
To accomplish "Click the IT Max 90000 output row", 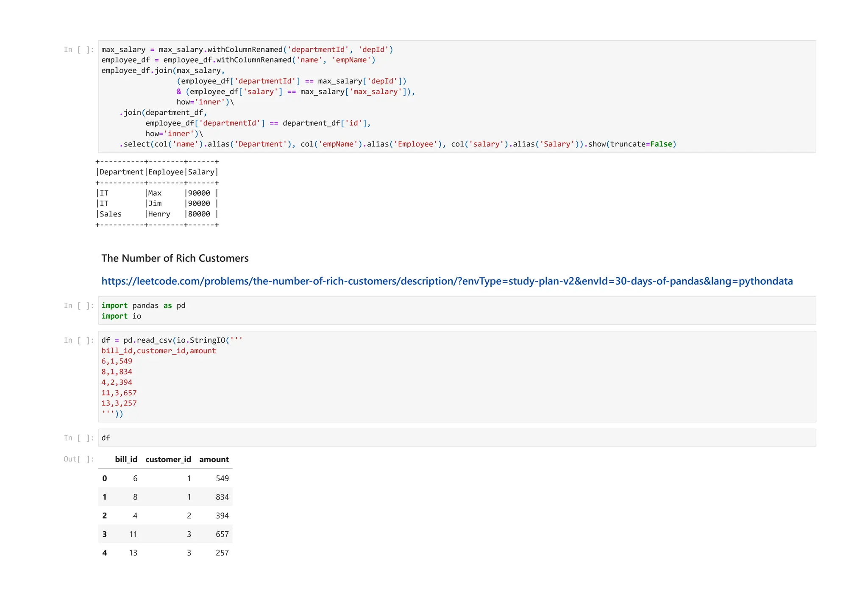I will click(x=157, y=193).
